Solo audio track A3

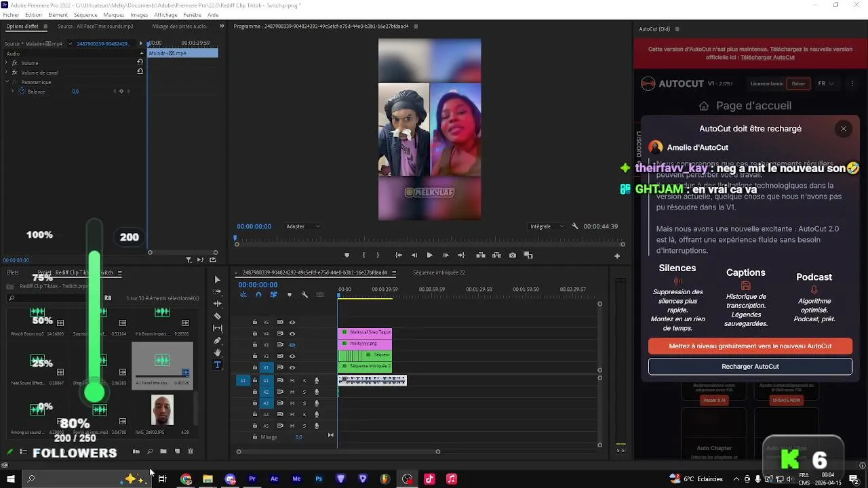click(304, 403)
